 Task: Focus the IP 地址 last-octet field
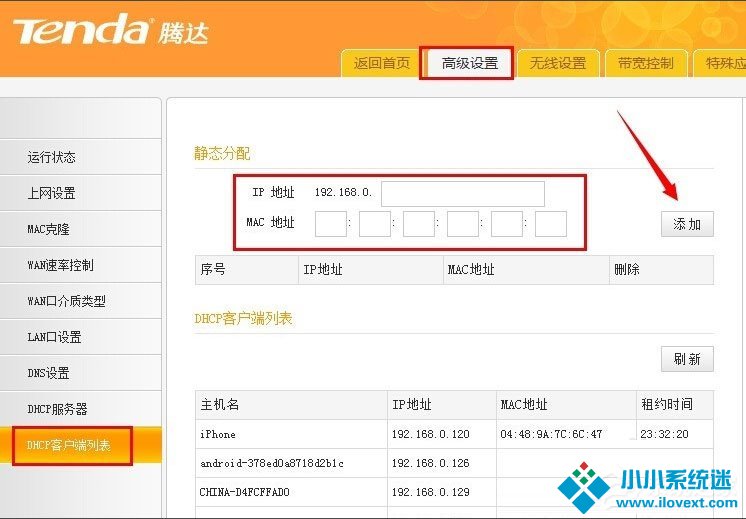(x=463, y=194)
